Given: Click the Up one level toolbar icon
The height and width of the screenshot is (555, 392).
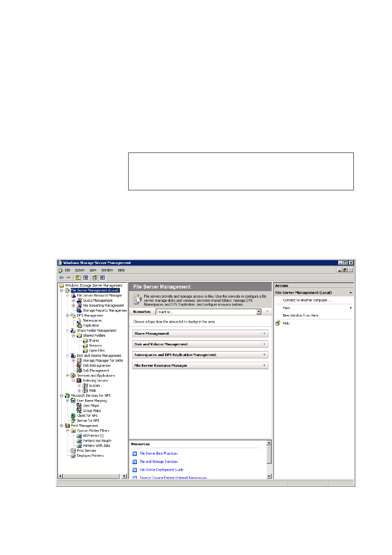Looking at the screenshot, I should tap(78, 277).
